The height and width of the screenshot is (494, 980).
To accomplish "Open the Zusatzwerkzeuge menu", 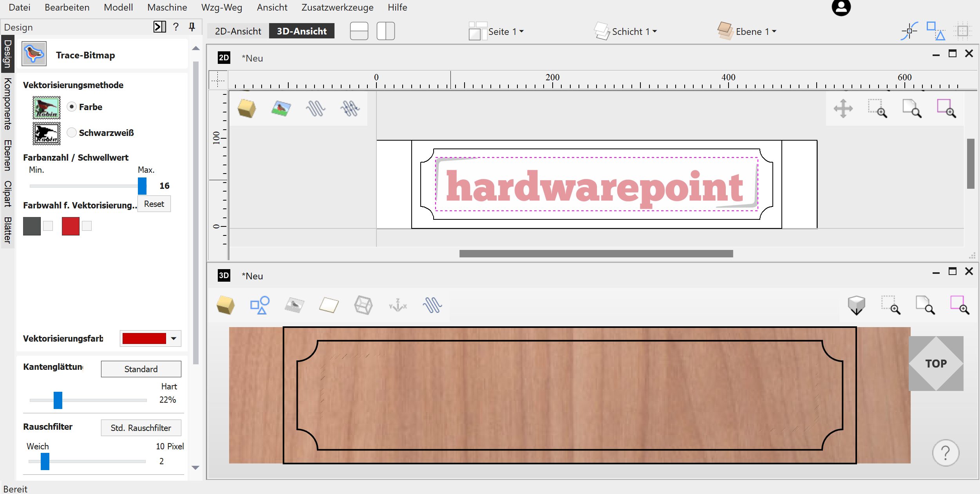I will point(337,7).
